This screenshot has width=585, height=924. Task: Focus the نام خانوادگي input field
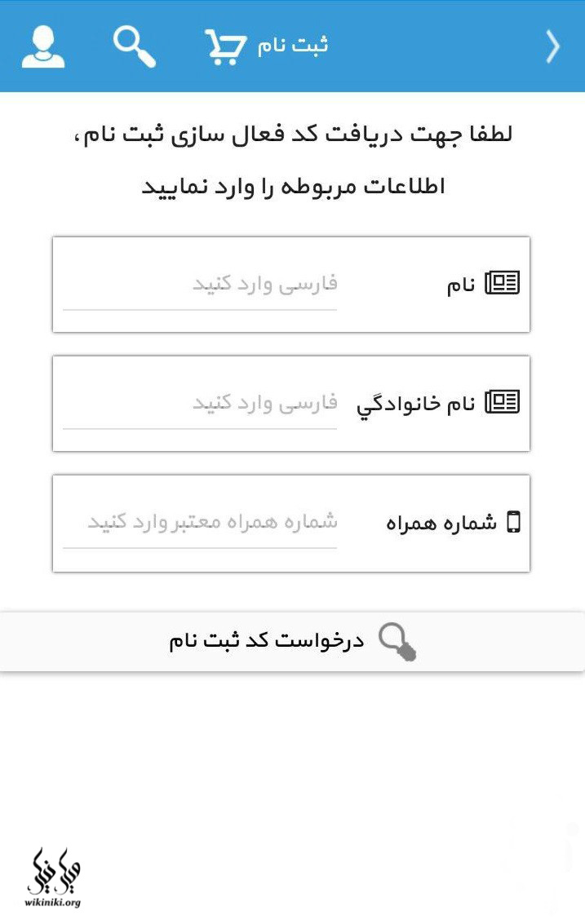[200, 404]
